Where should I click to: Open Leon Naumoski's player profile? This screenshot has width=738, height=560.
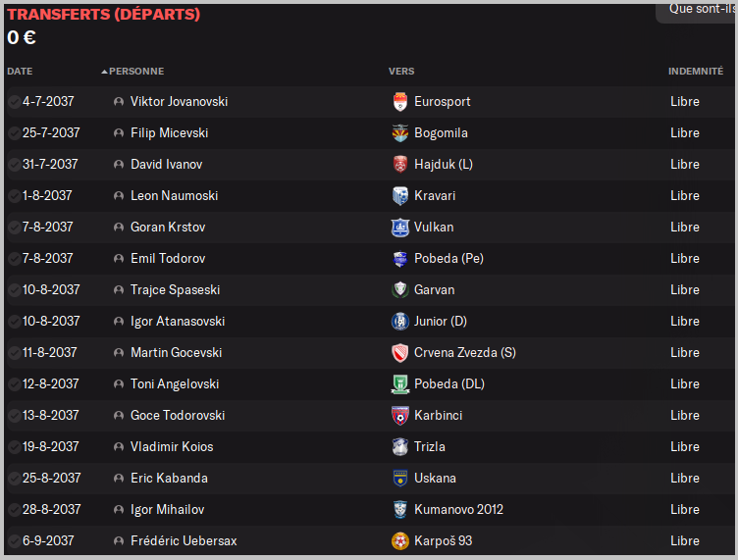pos(174,196)
